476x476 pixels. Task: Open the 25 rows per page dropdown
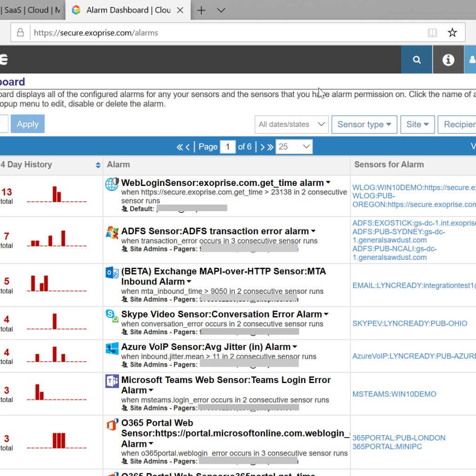click(x=294, y=147)
